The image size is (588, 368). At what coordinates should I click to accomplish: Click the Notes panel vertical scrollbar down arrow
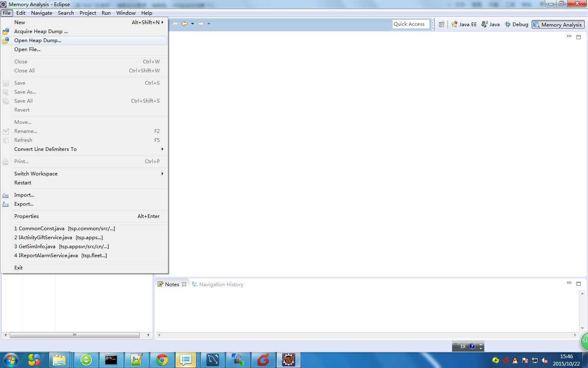pyautogui.click(x=582, y=328)
